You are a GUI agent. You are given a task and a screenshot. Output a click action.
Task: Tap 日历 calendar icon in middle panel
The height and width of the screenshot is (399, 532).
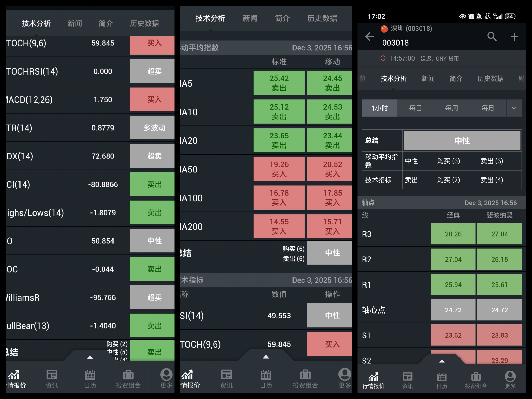pyautogui.click(x=266, y=378)
